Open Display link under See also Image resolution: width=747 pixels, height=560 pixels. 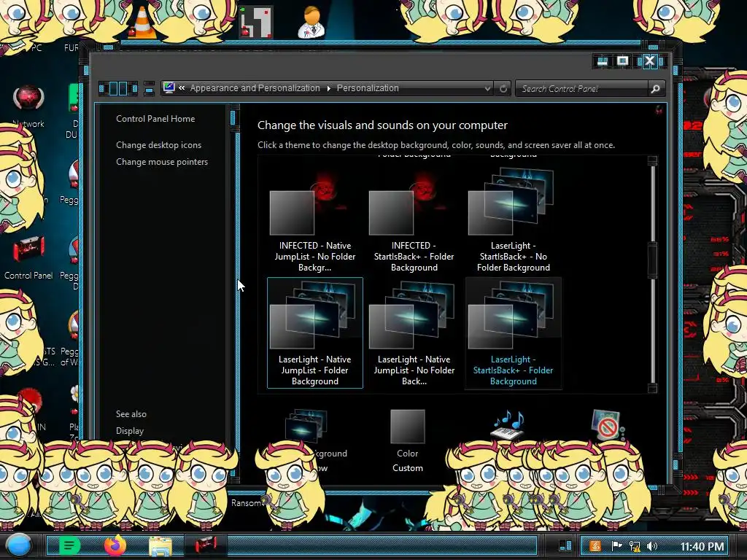point(130,430)
